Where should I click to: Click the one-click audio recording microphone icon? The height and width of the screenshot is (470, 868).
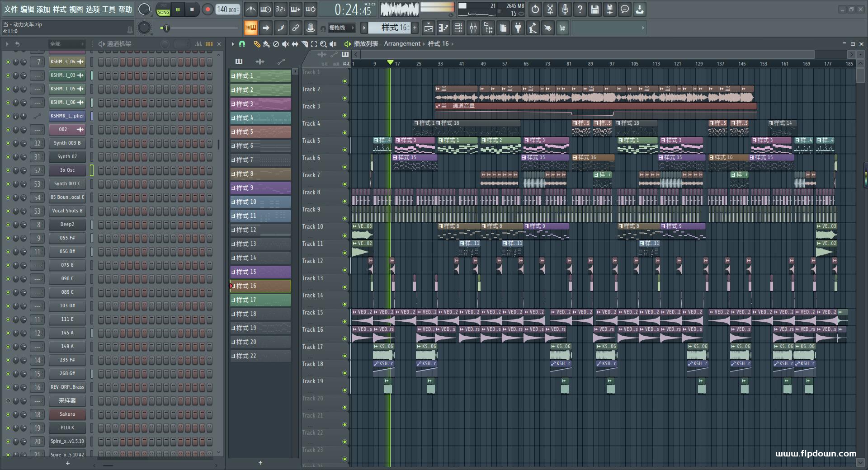[x=565, y=9]
